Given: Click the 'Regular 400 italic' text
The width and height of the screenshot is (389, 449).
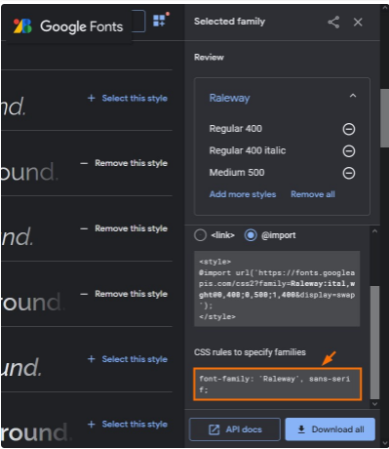Looking at the screenshot, I should 247,151.
